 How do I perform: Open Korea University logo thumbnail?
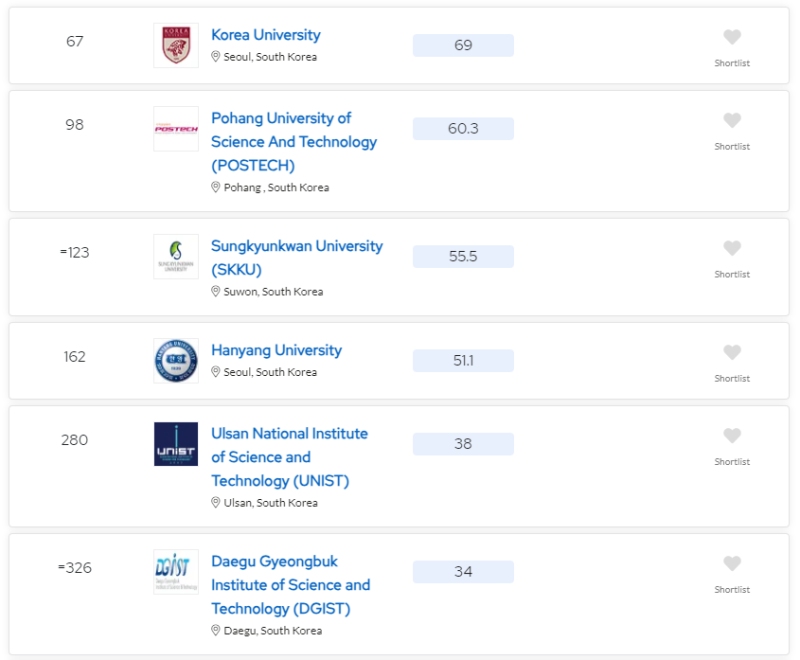click(x=176, y=45)
